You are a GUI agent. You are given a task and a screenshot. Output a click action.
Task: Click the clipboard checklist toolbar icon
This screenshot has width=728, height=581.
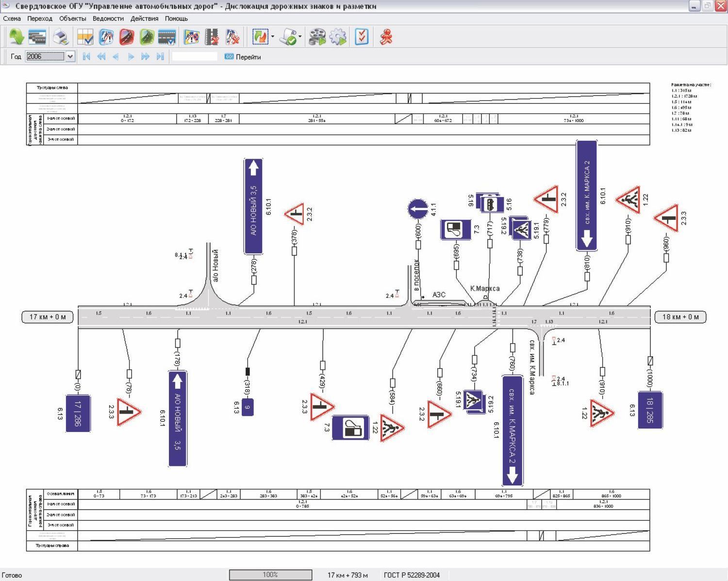(x=362, y=37)
